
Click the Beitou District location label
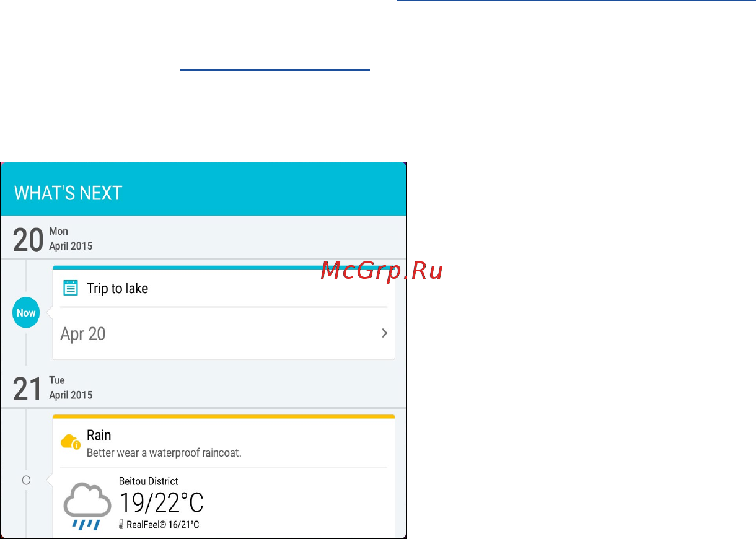point(149,481)
